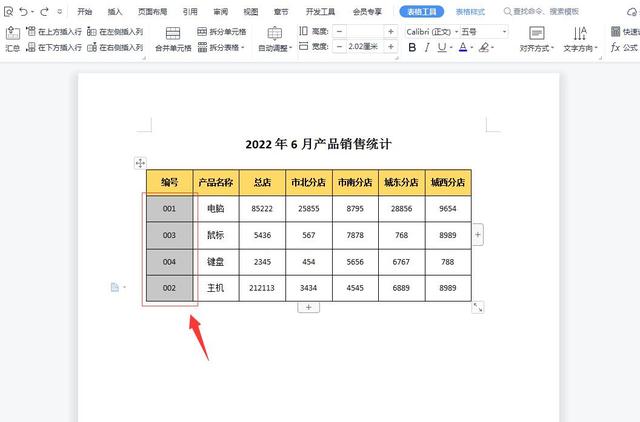Screen dimensions: 640x422
Task: Increase column width with the plus button
Action: (391, 47)
